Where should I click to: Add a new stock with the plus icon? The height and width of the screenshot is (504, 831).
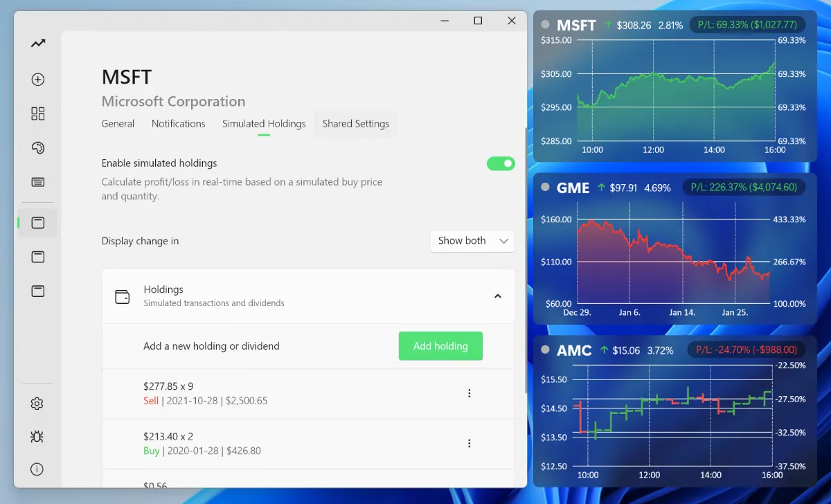pos(37,79)
